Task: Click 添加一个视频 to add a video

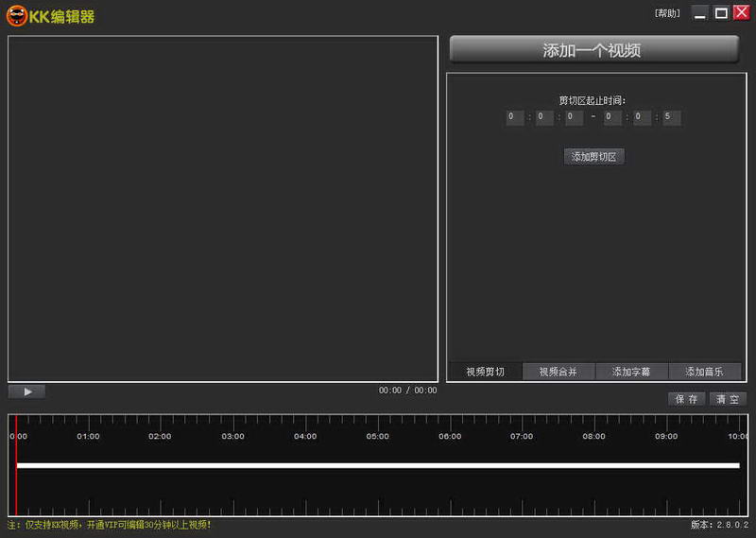Action: click(593, 50)
